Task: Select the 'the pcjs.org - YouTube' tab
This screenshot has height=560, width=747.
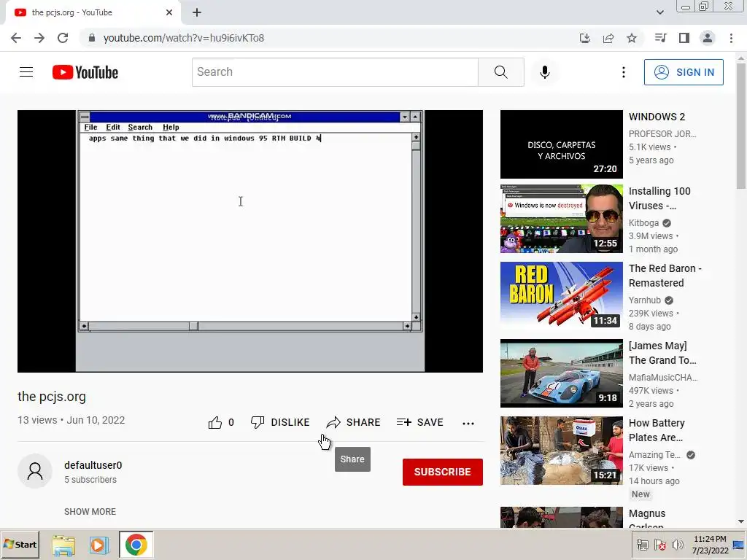Action: coord(93,12)
